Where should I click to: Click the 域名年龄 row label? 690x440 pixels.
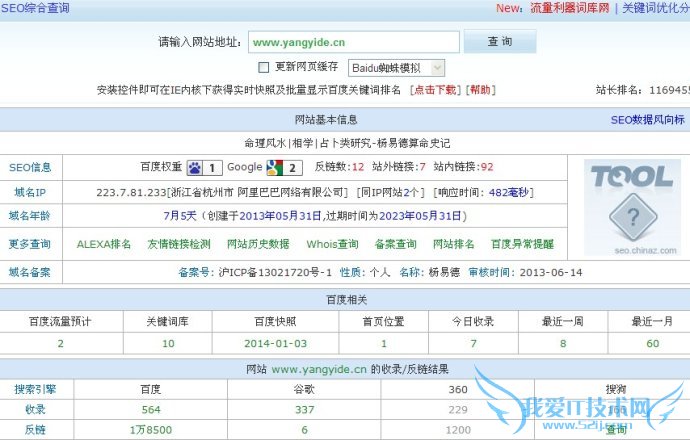[x=29, y=216]
